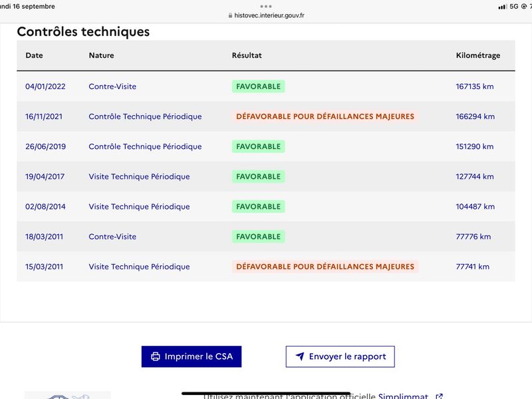Tap the cellular signal bars icon
532x399 pixels.
(503, 7)
